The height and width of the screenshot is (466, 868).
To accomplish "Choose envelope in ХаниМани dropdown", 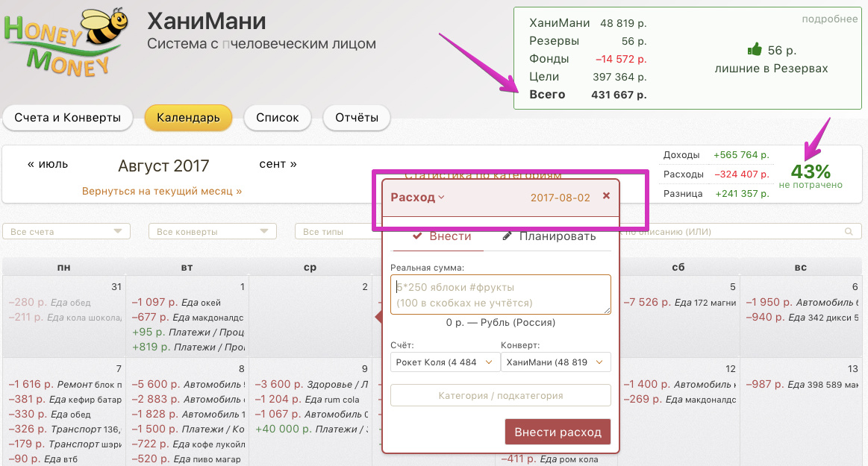I will [x=555, y=362].
